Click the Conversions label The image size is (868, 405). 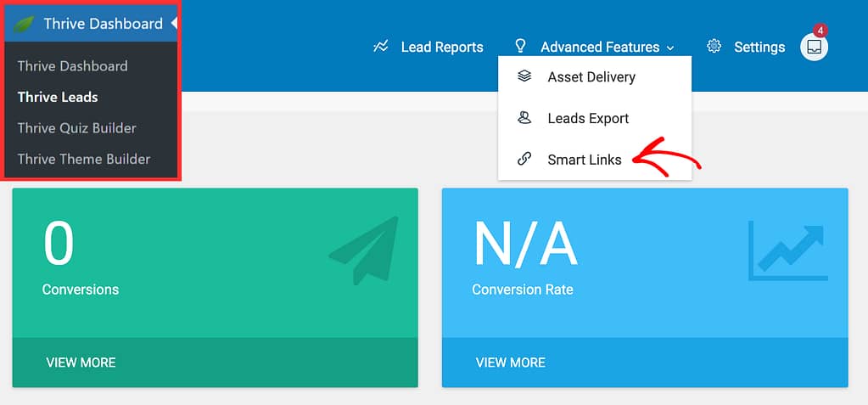pos(81,290)
